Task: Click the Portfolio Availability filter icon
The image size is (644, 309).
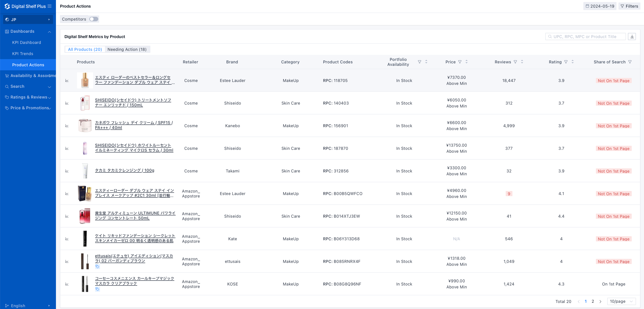Action: [420, 62]
